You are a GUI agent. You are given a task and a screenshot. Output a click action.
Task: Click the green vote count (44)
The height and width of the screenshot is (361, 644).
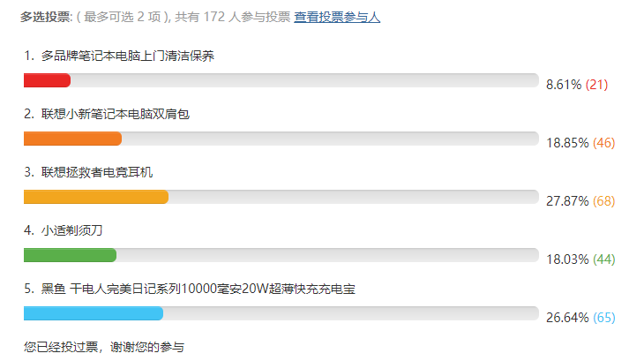coord(603,259)
